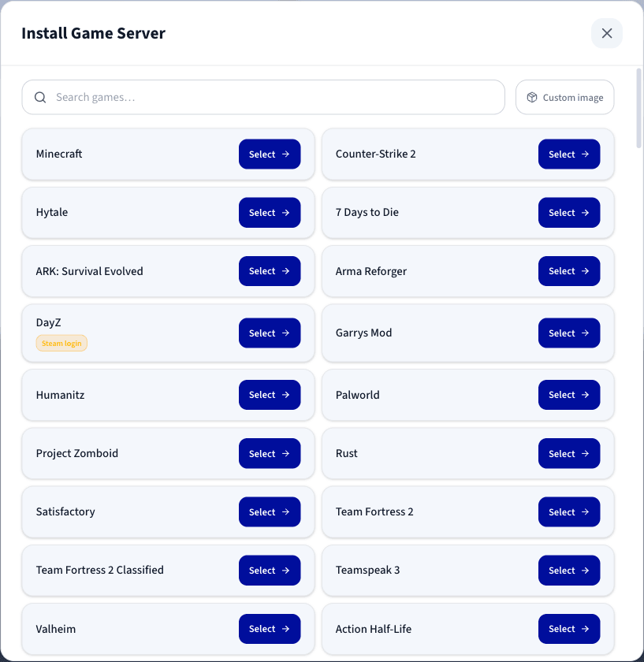The height and width of the screenshot is (662, 644).
Task: Click the Counter-Strike 2 label
Action: click(x=375, y=154)
